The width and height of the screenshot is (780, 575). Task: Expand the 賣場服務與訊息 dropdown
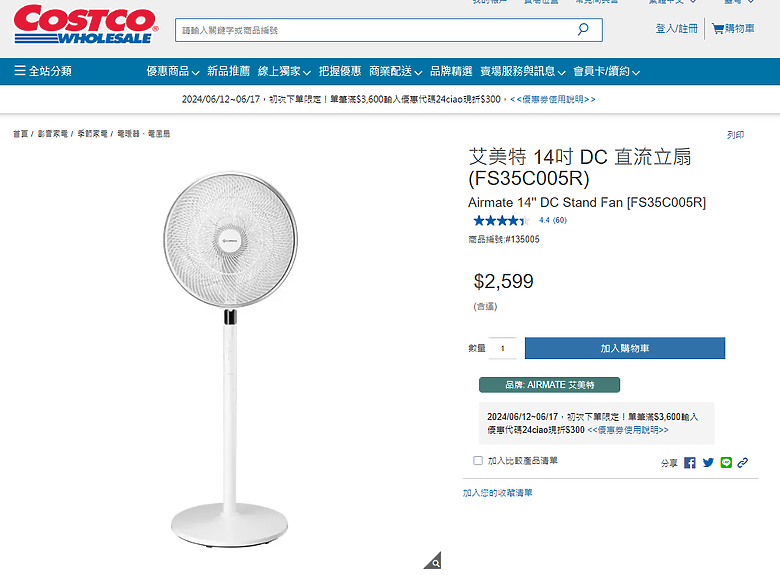click(x=523, y=72)
